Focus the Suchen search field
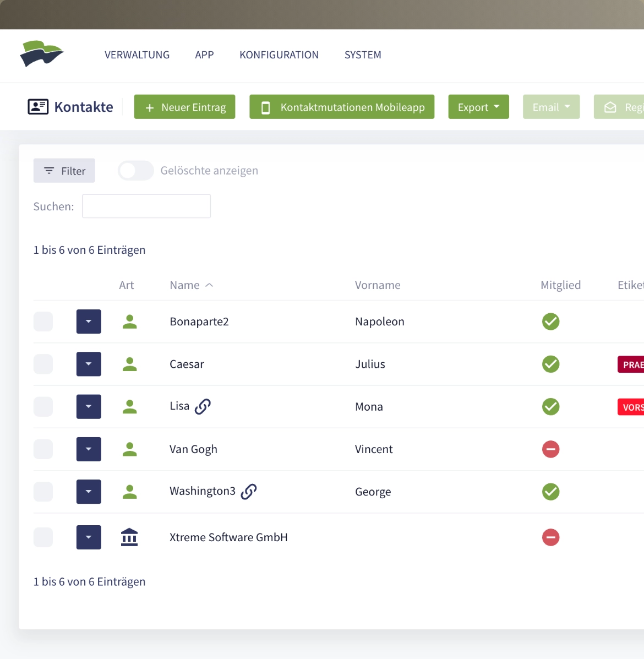This screenshot has width=644, height=659. [x=146, y=206]
